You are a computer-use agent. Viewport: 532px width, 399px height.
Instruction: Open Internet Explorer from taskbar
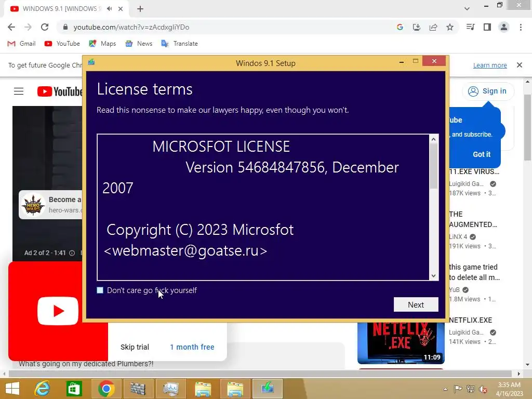(43, 389)
